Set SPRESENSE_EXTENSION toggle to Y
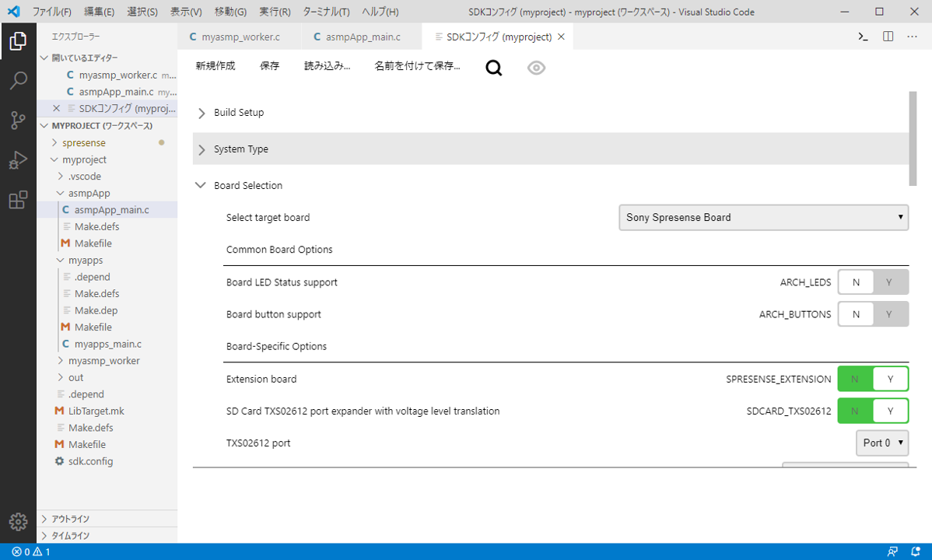Viewport: 932px width, 560px height. click(x=890, y=380)
